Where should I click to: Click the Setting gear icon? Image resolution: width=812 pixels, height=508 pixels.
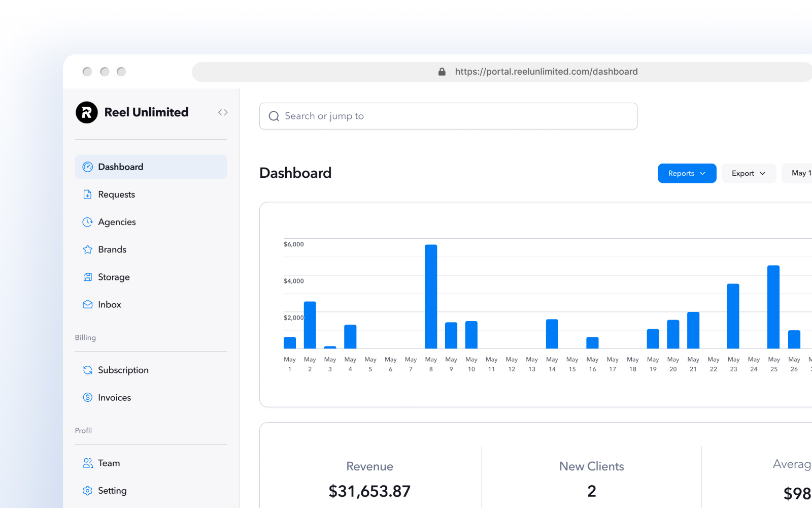click(88, 490)
